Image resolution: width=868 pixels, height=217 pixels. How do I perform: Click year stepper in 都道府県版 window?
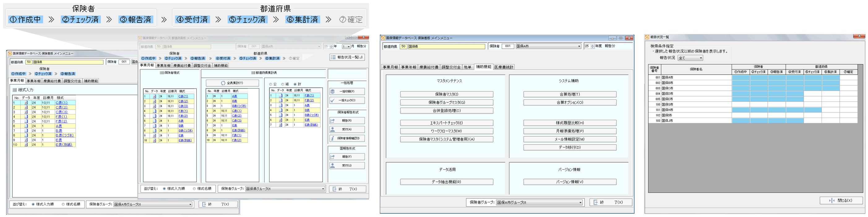(x=331, y=46)
